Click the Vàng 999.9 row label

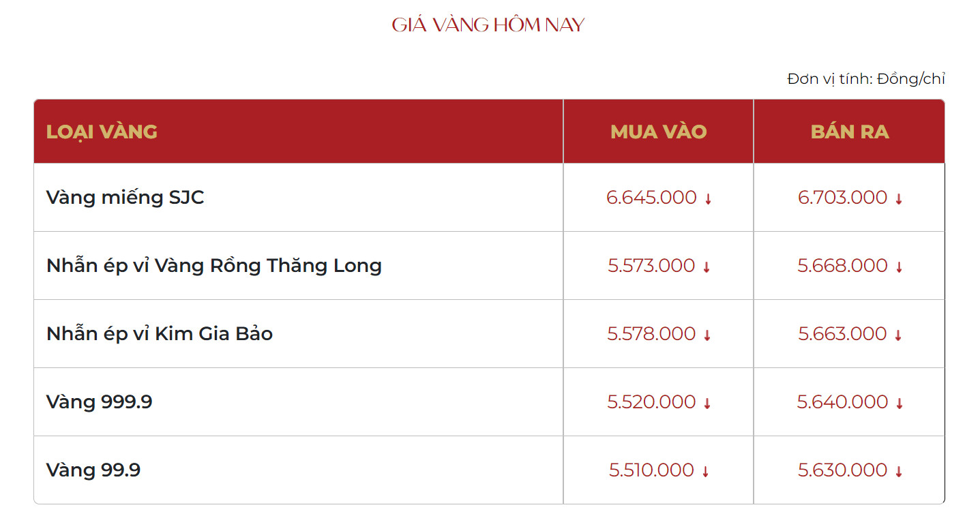pos(100,402)
